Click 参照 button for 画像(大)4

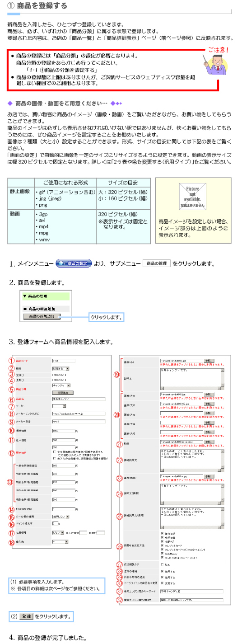(209, 423)
